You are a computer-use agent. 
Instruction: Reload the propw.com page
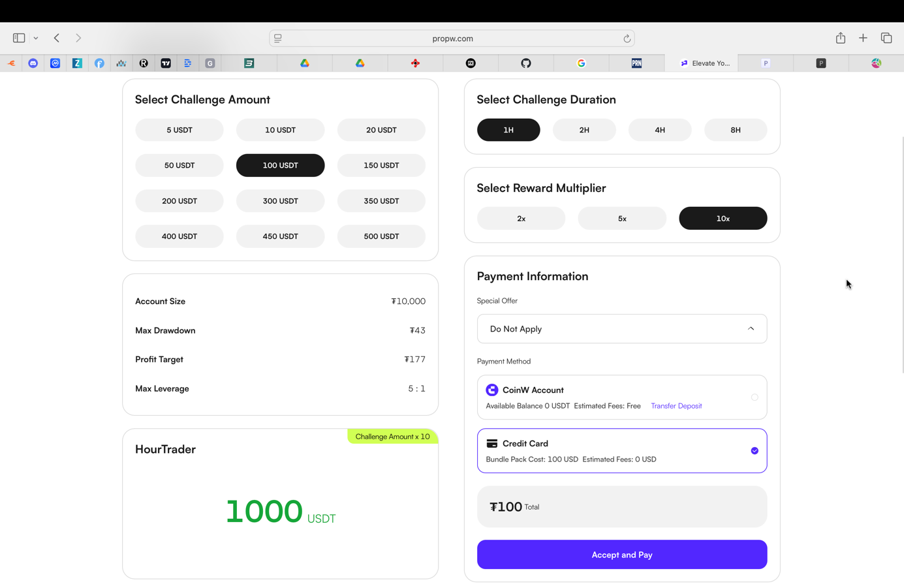[x=627, y=39]
